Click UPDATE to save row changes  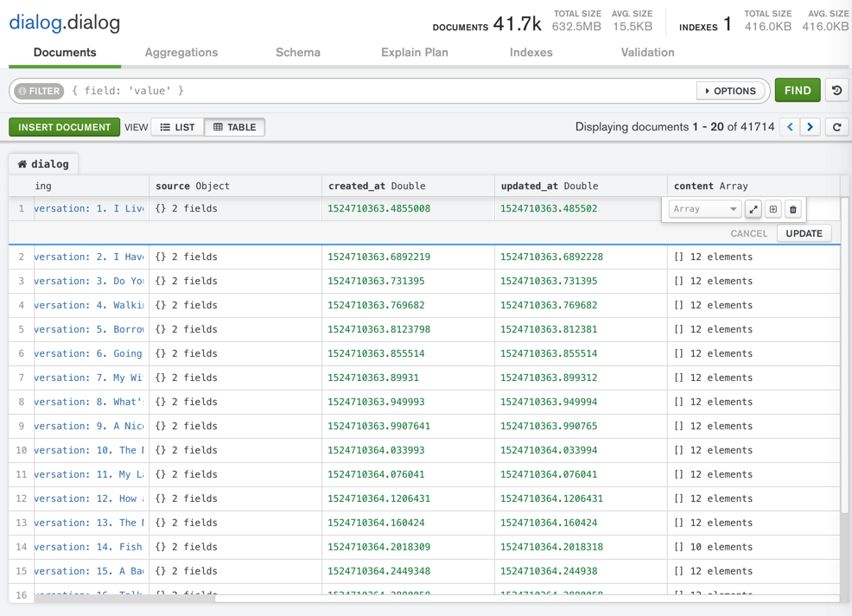pyautogui.click(x=804, y=233)
